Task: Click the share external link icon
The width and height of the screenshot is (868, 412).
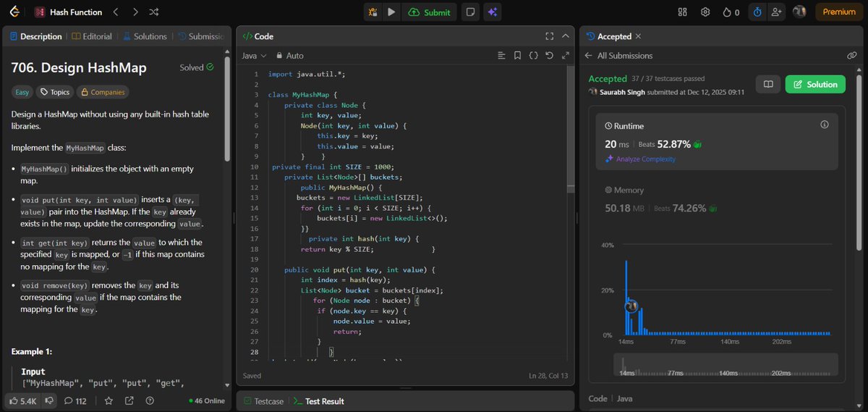Action: (x=129, y=400)
